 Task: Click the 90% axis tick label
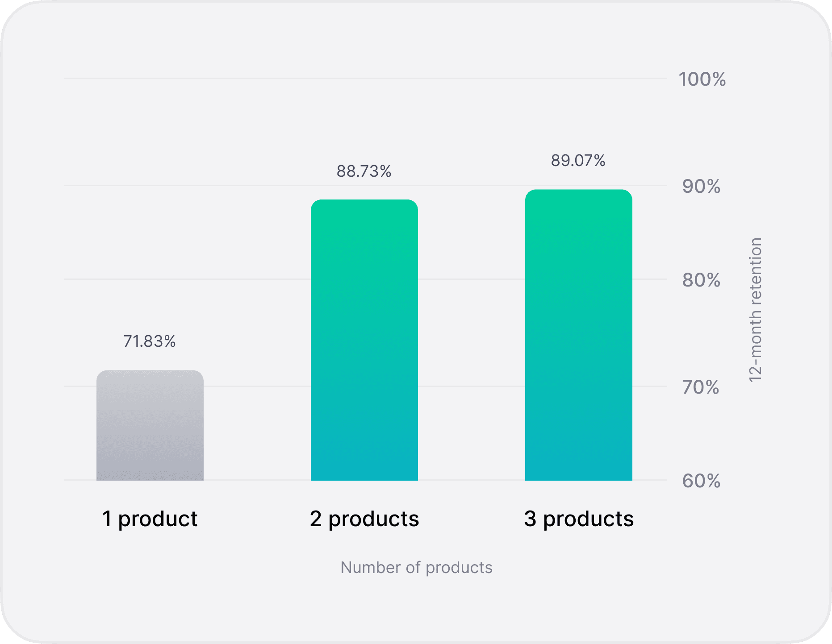click(x=701, y=187)
